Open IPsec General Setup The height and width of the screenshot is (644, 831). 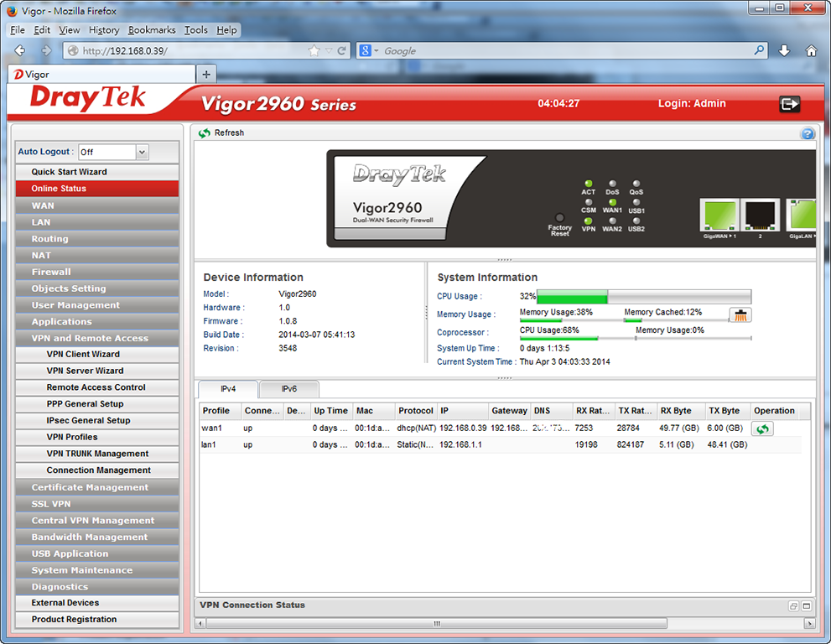point(97,420)
